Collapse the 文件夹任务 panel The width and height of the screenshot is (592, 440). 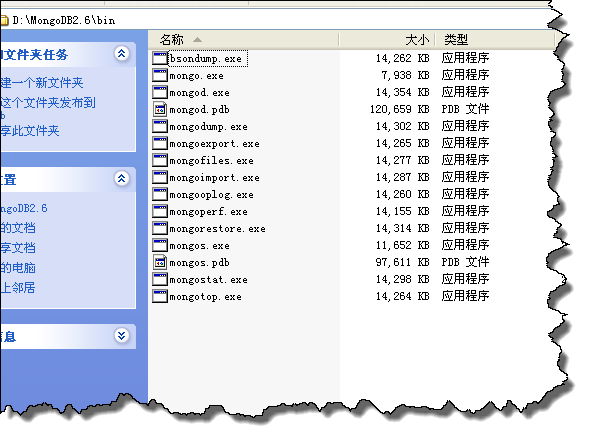click(122, 54)
